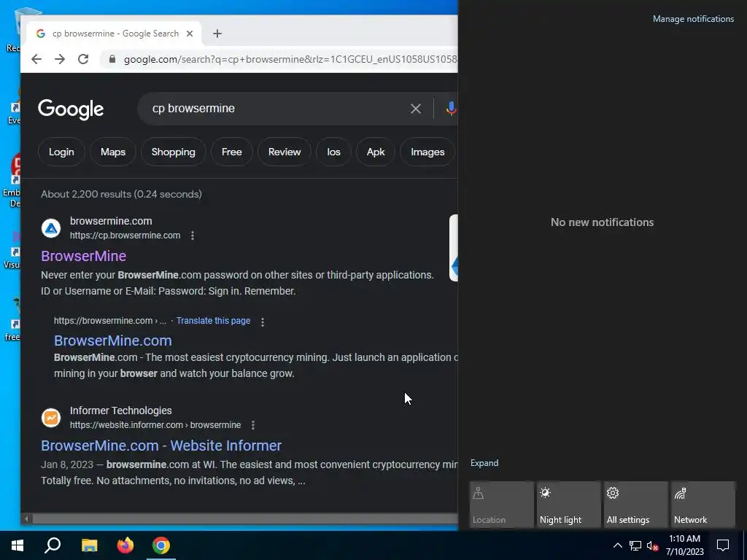Open File Explorer from taskbar

tap(89, 545)
